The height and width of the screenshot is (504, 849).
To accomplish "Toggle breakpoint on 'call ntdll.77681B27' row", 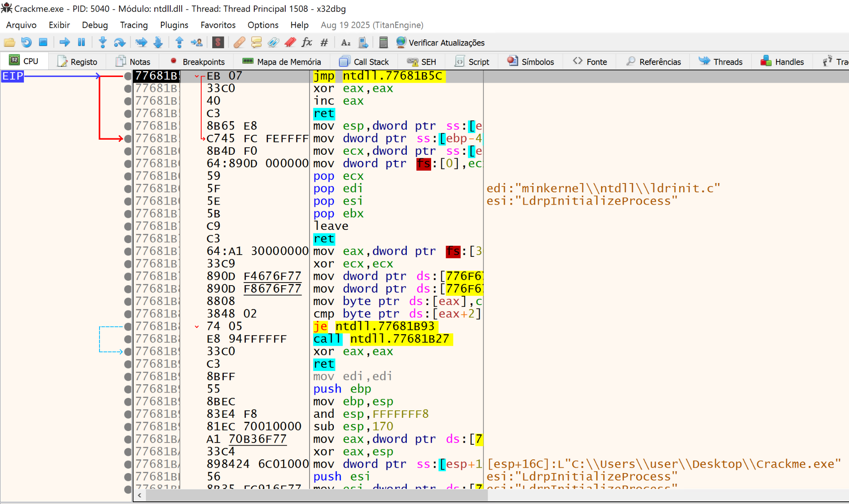I will 128,339.
